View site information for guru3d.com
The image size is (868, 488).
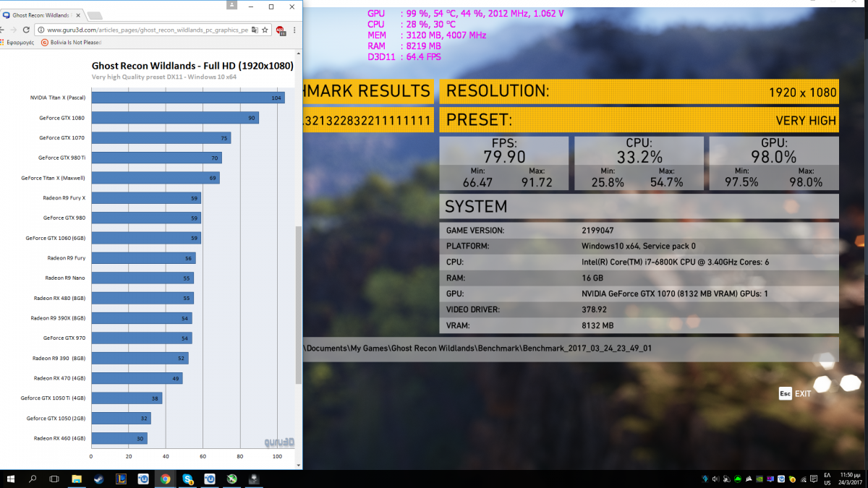[40, 30]
